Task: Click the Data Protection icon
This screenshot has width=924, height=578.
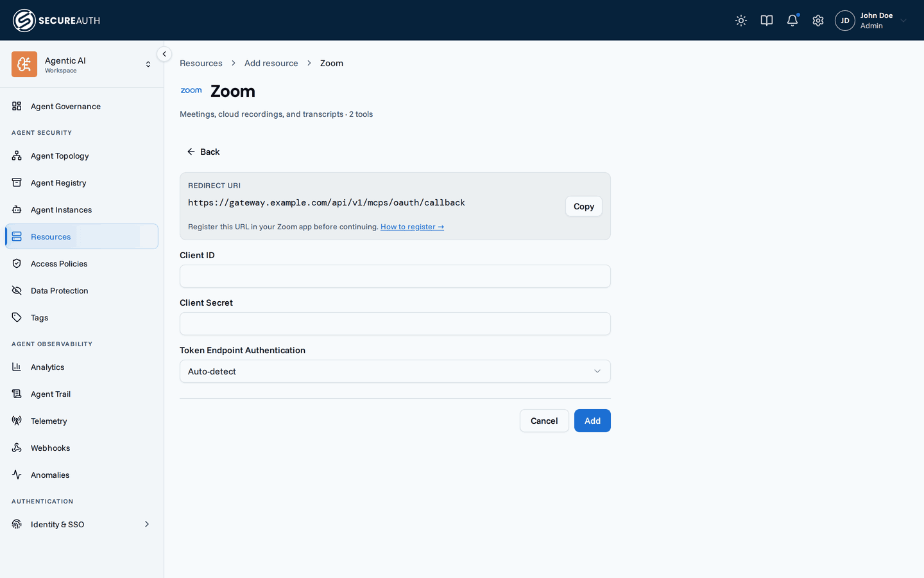Action: (x=17, y=290)
